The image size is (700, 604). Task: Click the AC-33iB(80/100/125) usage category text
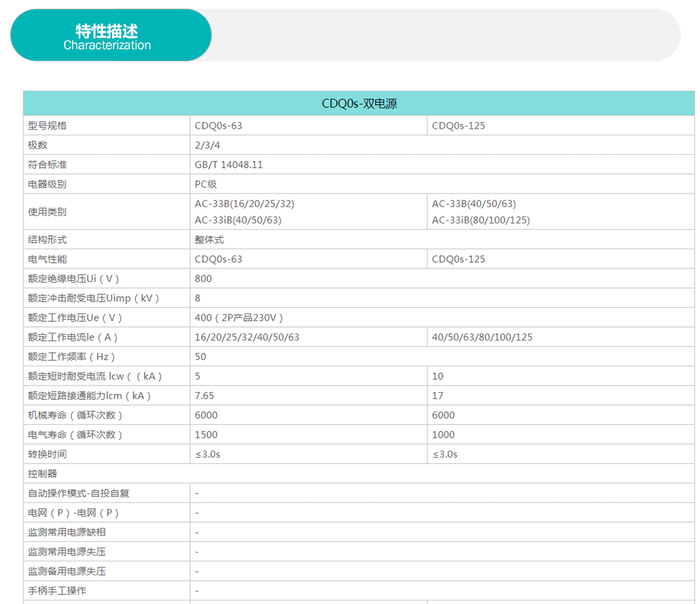(x=480, y=220)
